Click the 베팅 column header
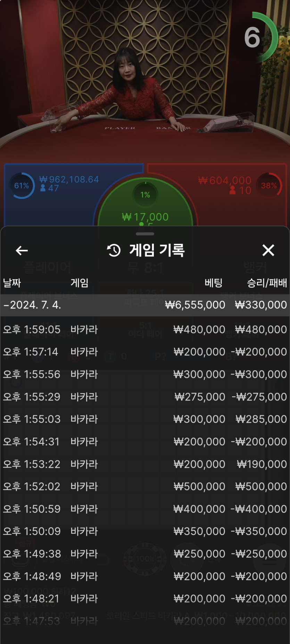Screen dimensions: 290x644 coord(213,283)
